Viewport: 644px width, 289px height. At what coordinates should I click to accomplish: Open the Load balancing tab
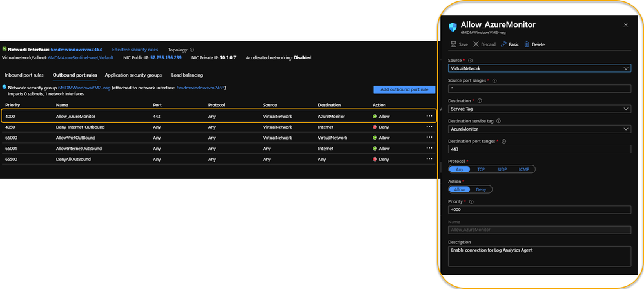pyautogui.click(x=187, y=75)
